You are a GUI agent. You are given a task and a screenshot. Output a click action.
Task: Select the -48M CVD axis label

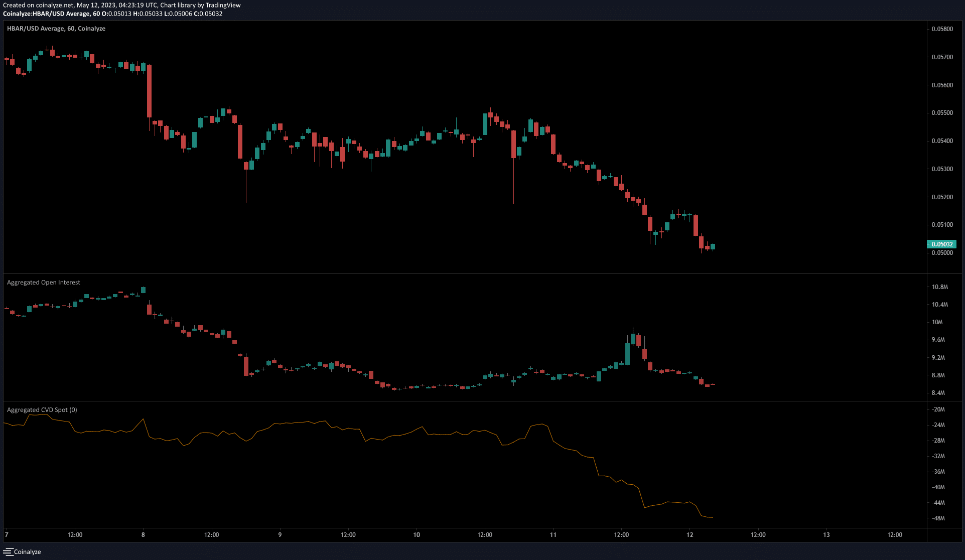[x=938, y=518]
